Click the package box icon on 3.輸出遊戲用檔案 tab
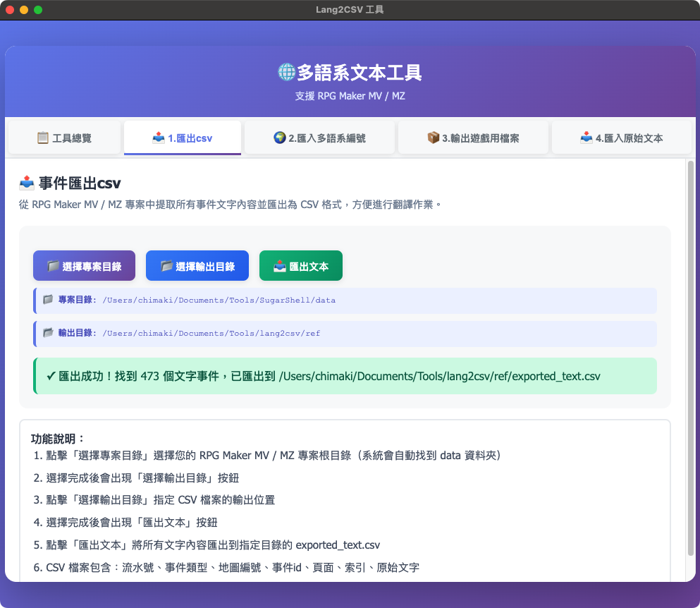The image size is (700, 608). tap(433, 138)
